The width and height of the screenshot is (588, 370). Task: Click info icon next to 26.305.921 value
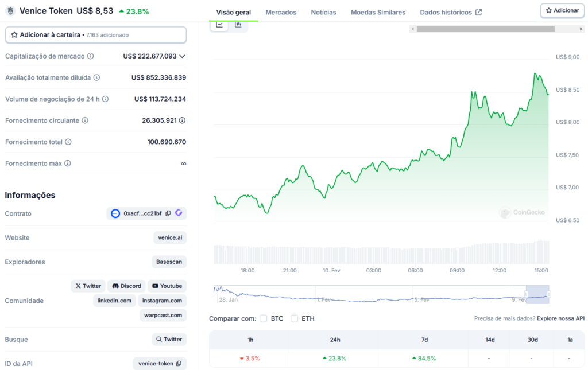click(182, 120)
